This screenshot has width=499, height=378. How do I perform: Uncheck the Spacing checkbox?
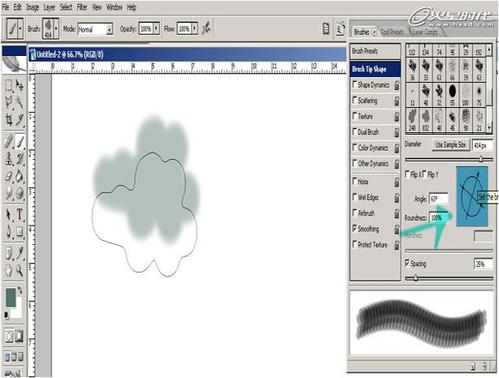[407, 263]
